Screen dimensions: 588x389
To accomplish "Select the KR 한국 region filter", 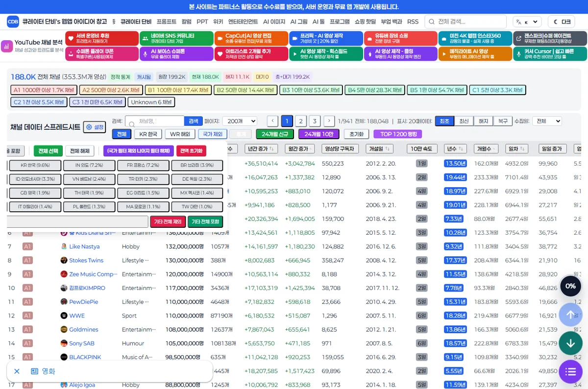I will (x=148, y=134).
